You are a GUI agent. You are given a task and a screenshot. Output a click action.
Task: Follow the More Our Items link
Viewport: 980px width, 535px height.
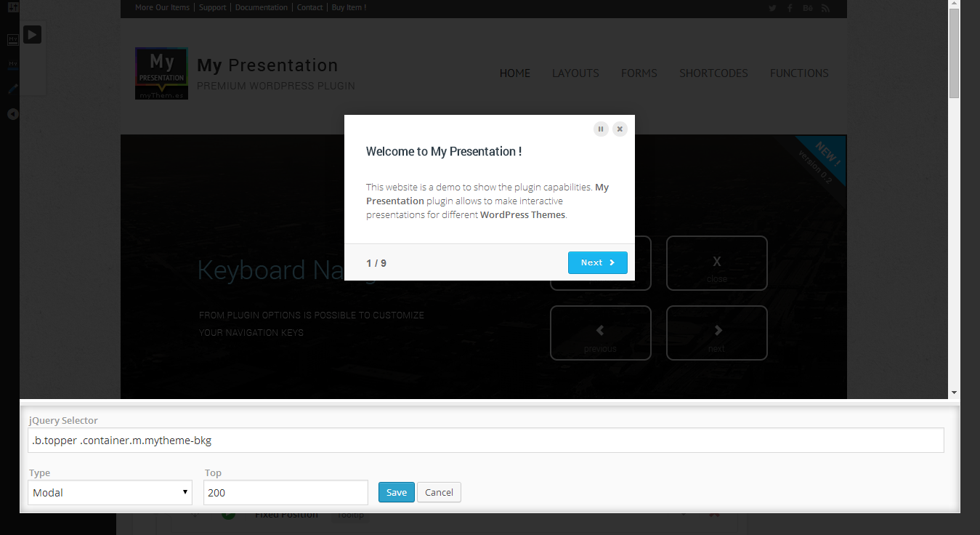point(162,8)
